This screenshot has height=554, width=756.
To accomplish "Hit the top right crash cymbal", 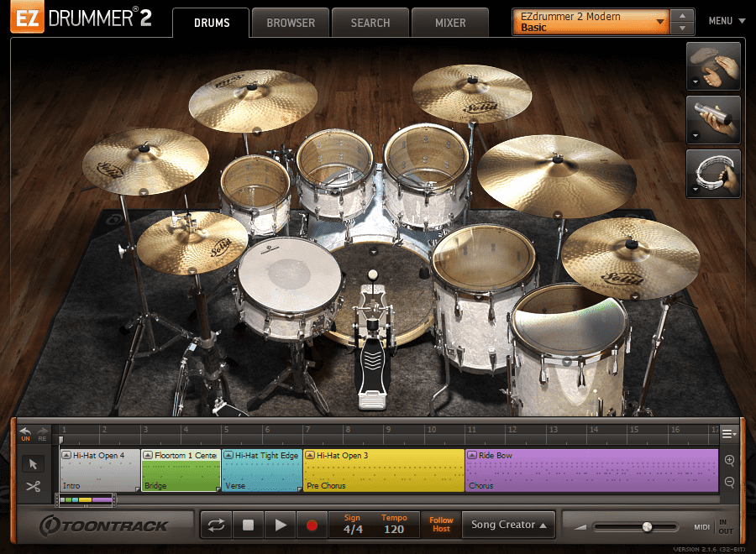I will (x=471, y=93).
